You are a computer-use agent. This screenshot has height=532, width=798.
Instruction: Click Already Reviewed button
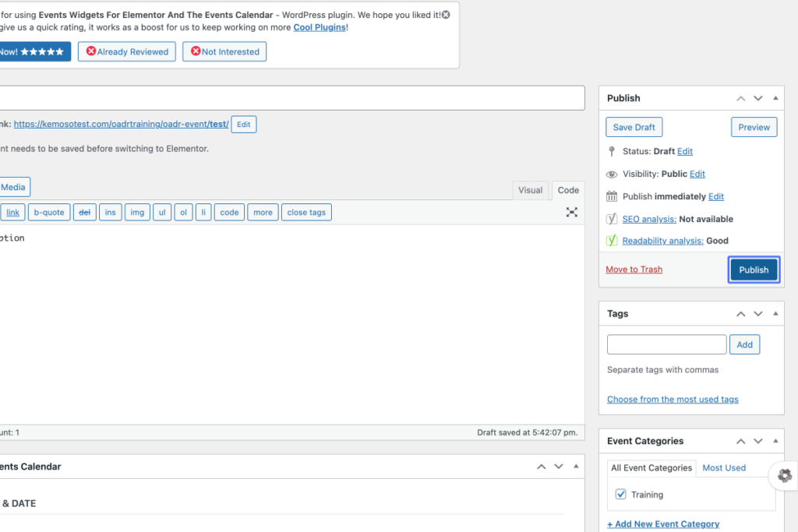[127, 51]
